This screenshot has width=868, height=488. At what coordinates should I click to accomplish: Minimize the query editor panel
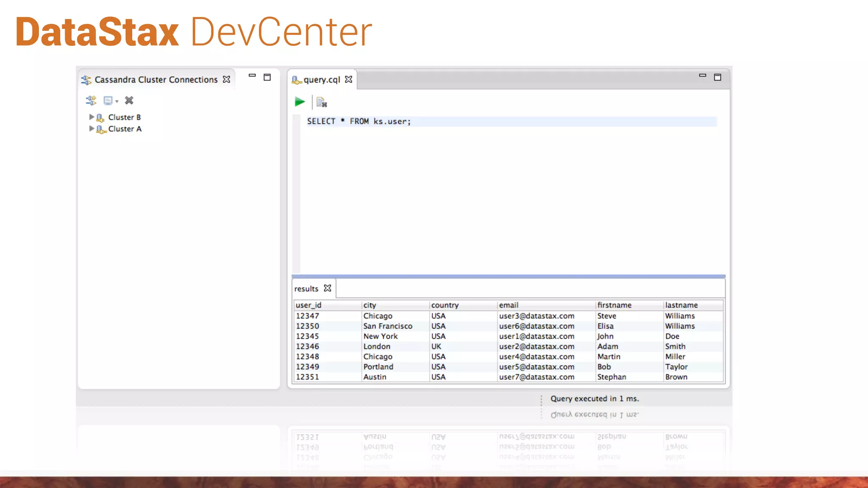point(702,75)
